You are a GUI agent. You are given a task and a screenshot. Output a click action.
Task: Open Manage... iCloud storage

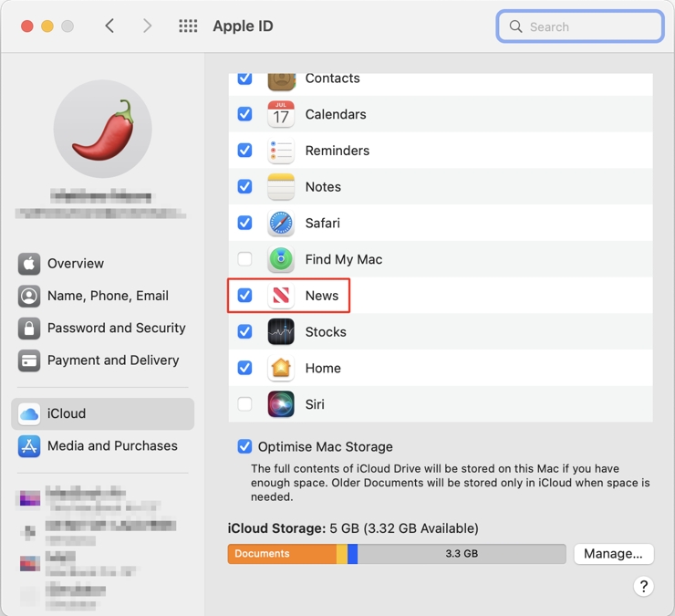(614, 554)
